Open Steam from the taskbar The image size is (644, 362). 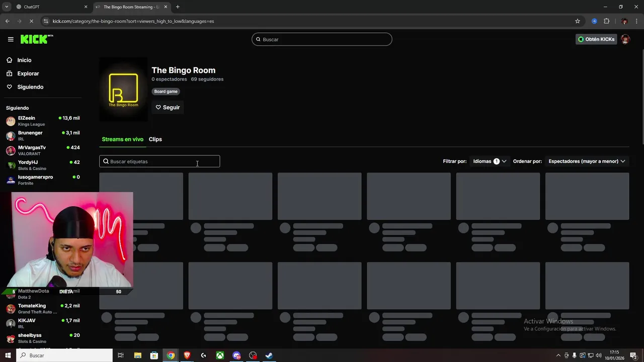pos(269,355)
